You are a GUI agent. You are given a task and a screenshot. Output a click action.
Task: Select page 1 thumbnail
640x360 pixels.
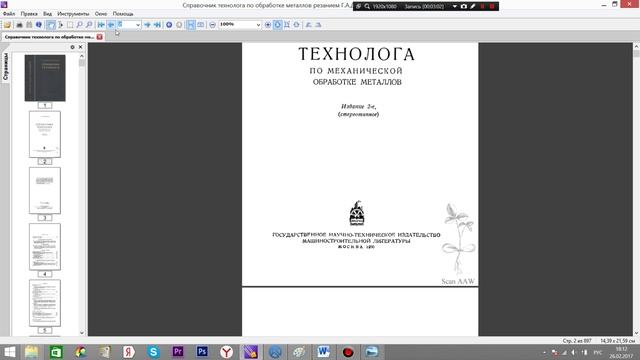pyautogui.click(x=45, y=78)
